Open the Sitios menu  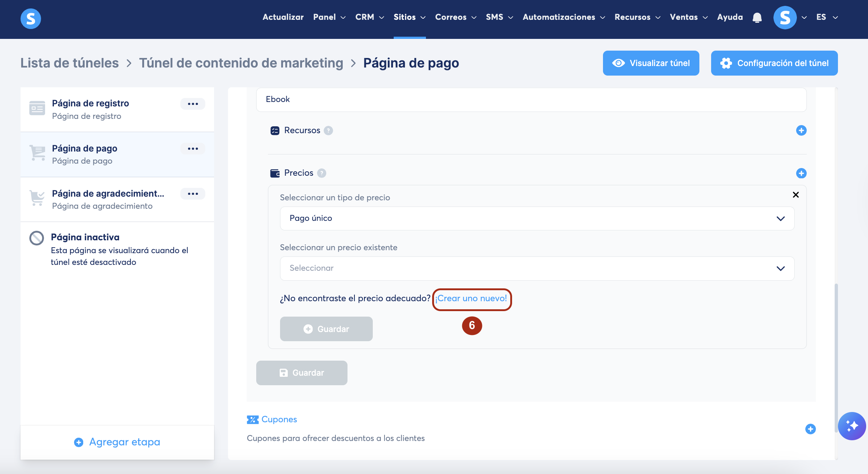click(409, 17)
